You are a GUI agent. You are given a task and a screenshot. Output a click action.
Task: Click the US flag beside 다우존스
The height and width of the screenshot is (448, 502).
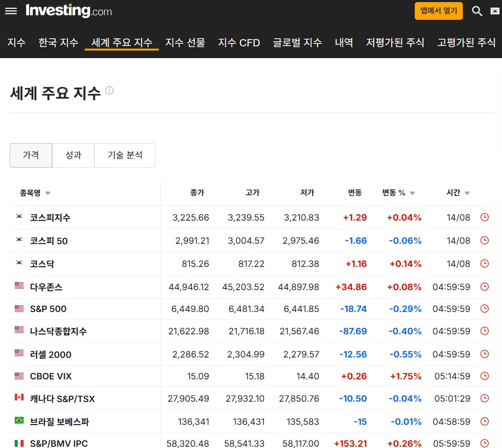pyautogui.click(x=19, y=285)
